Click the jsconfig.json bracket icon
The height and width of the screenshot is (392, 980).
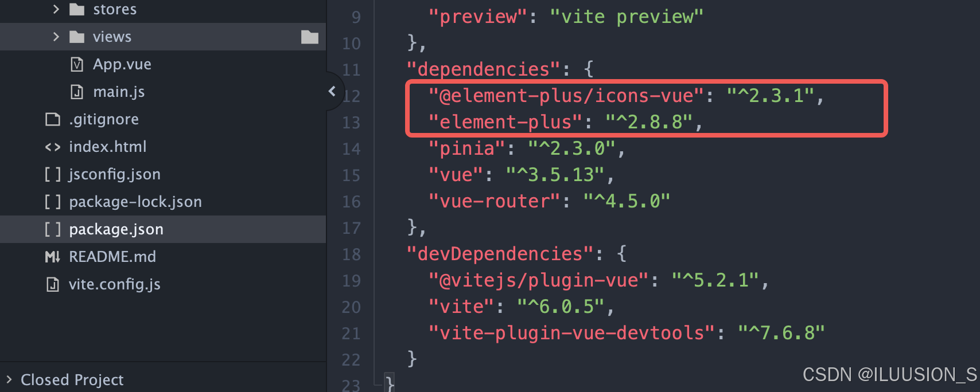[x=53, y=174]
